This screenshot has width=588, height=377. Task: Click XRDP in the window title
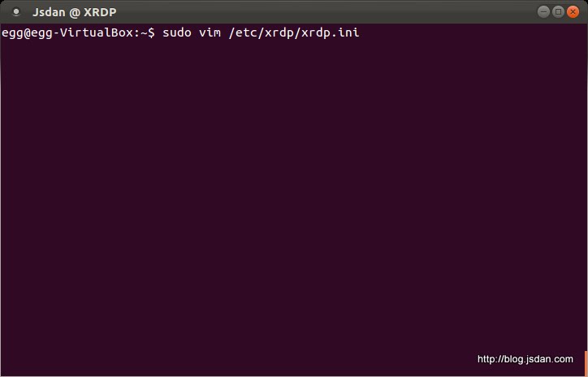tap(100, 12)
